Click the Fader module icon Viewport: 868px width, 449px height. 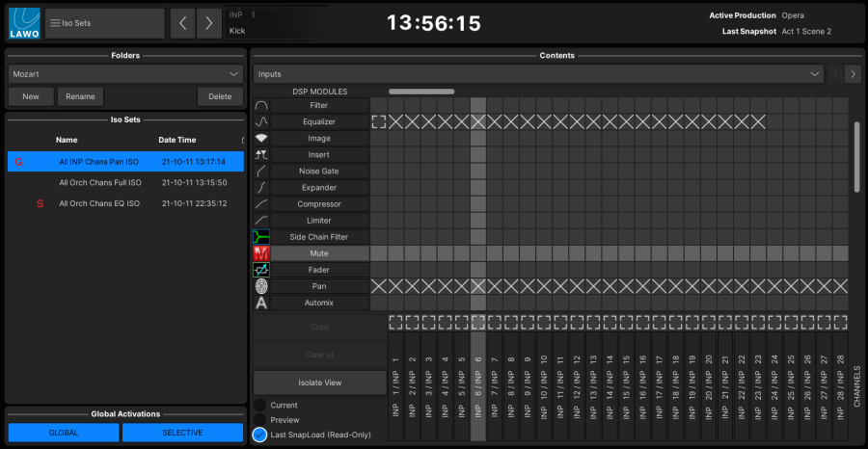coord(260,270)
